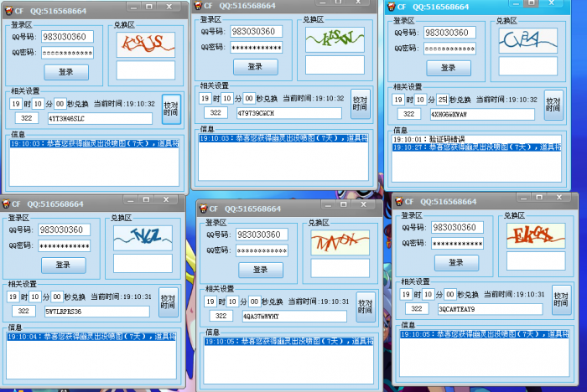Click the CF title icon in the green-captcha window
The width and height of the screenshot is (587, 392).
point(198,5)
